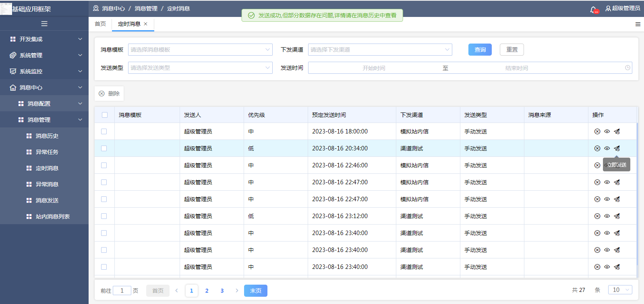Viewport: 644px width, 304px height.
Task: Close the 定时消息 tab
Action: [146, 24]
